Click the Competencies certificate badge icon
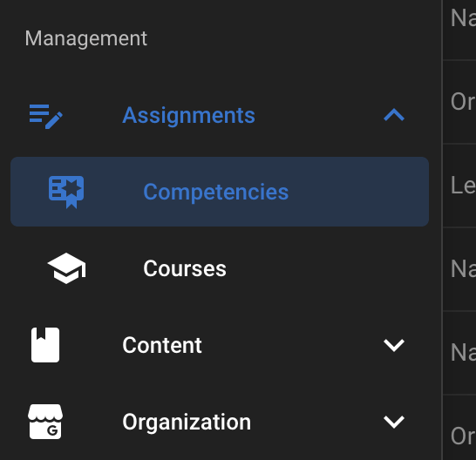This screenshot has height=460, width=476. [x=66, y=192]
